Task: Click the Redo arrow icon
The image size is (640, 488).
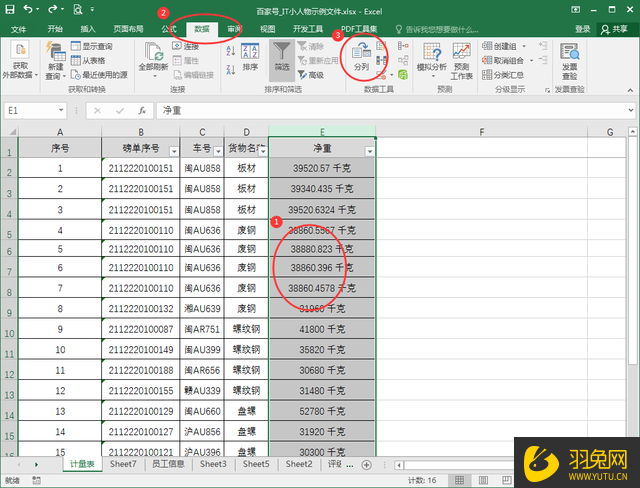Action: (53, 9)
